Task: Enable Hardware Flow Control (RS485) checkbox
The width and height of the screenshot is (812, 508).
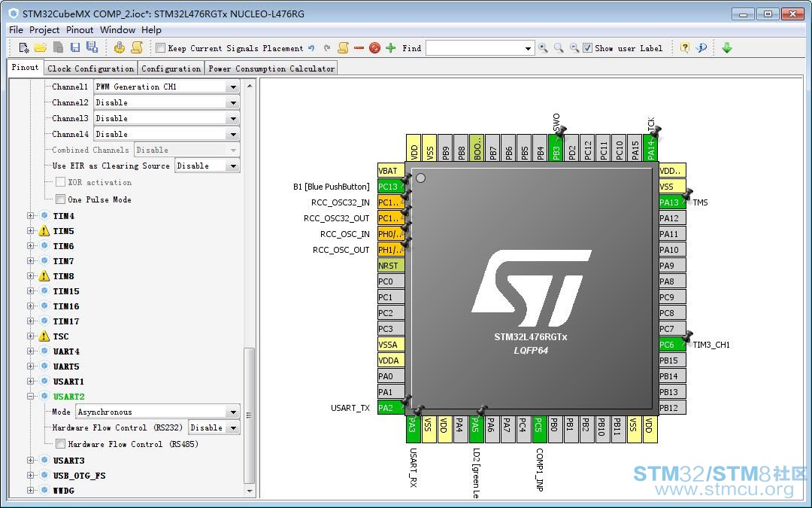Action: coord(61,444)
